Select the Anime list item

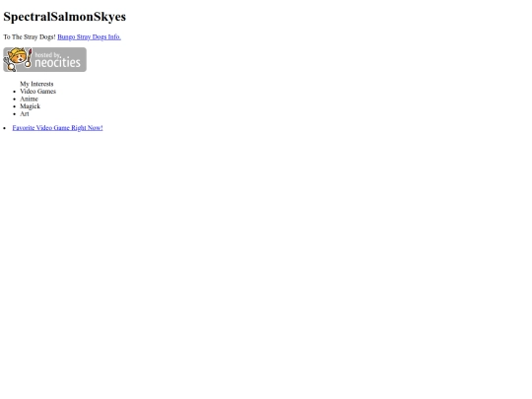pyautogui.click(x=29, y=99)
